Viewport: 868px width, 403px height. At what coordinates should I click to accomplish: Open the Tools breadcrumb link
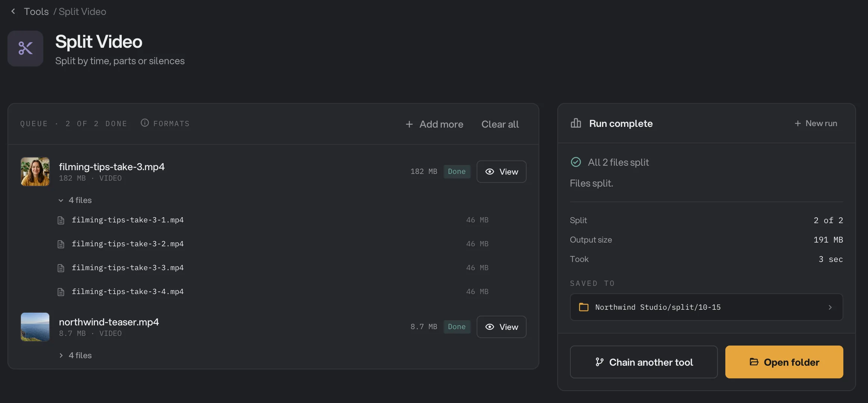pos(36,12)
